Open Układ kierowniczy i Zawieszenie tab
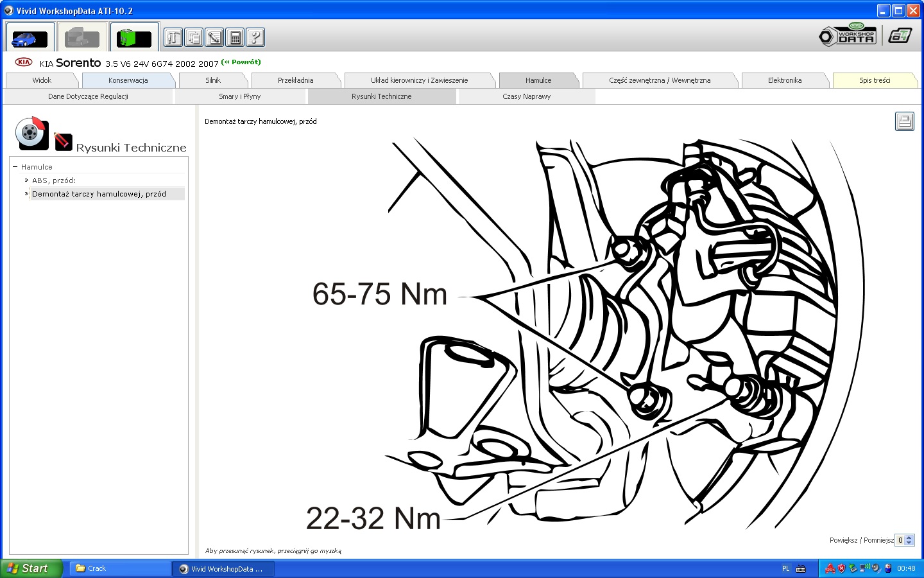Viewport: 924px width, 578px height. (x=420, y=80)
